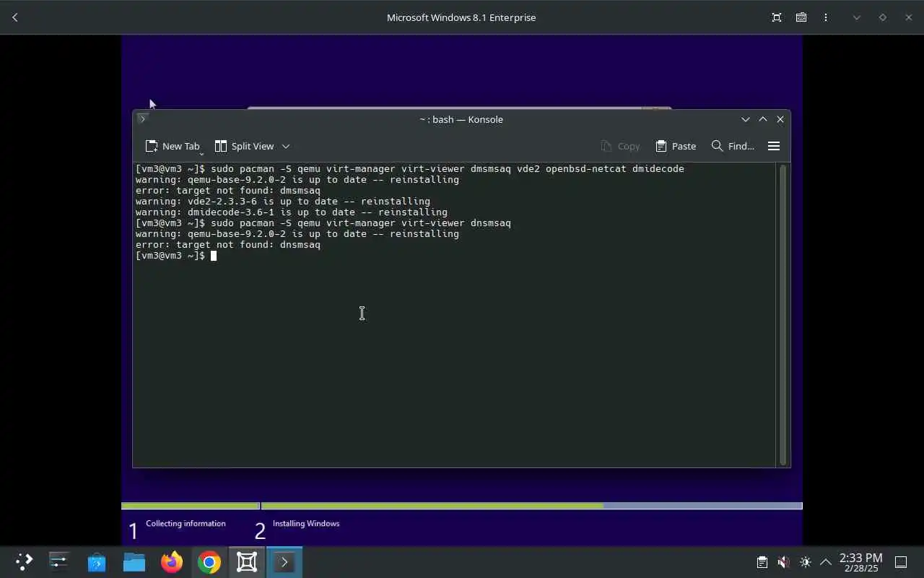Expand hidden system tray icons arrow

pos(826,562)
